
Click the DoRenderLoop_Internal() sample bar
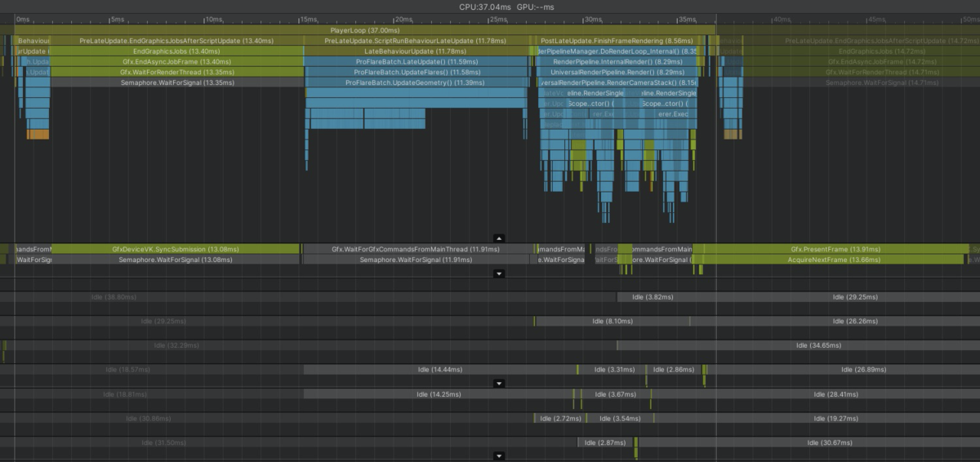617,51
